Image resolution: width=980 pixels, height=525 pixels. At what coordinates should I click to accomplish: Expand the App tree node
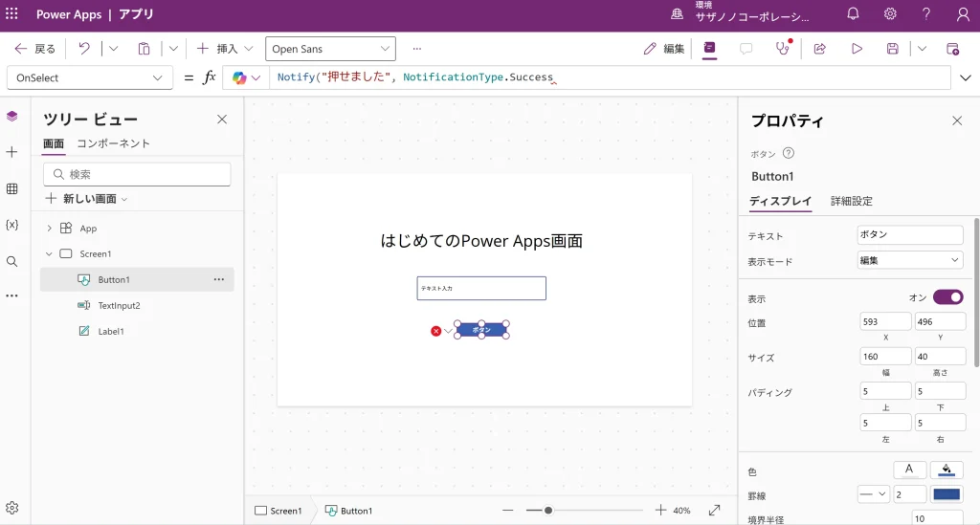tap(49, 229)
